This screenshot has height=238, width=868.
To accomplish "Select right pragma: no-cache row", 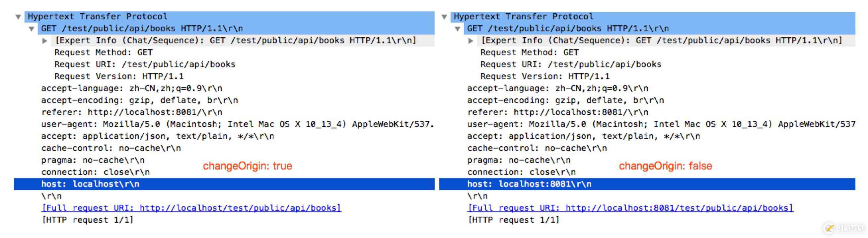I will 519,160.
